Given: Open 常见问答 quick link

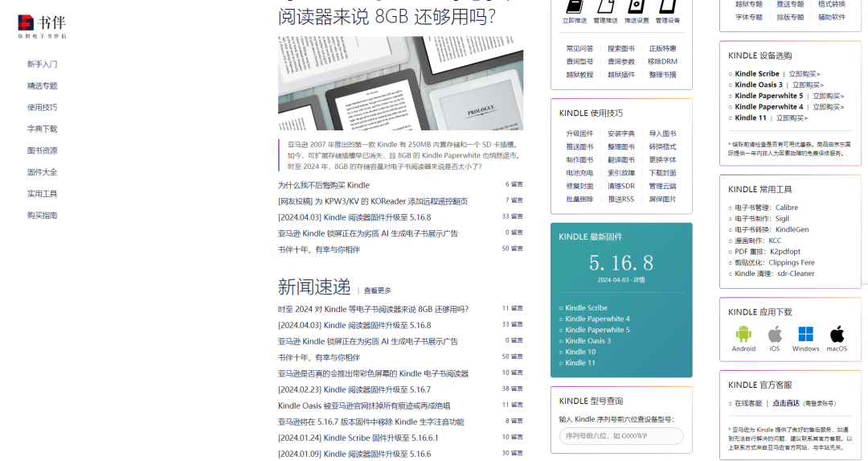Looking at the screenshot, I should coord(579,49).
